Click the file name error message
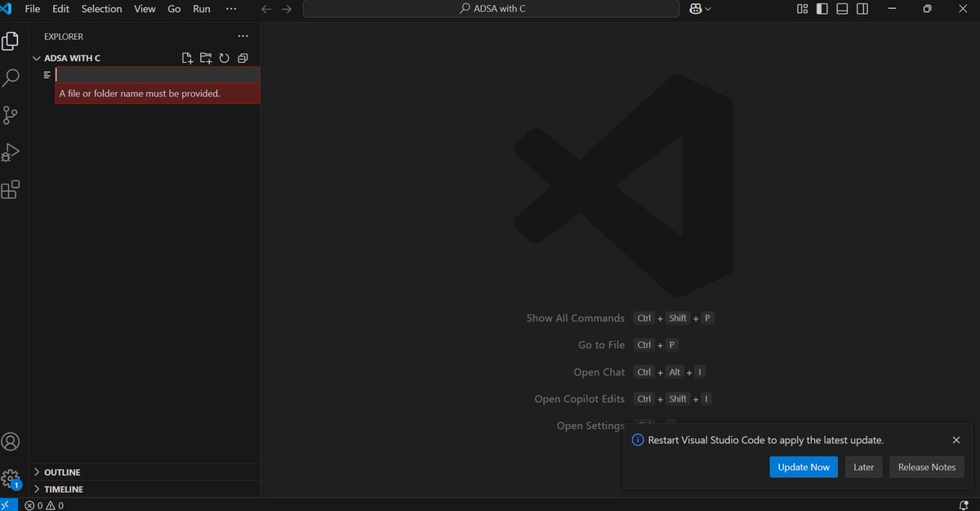This screenshot has width=980, height=511. (158, 94)
